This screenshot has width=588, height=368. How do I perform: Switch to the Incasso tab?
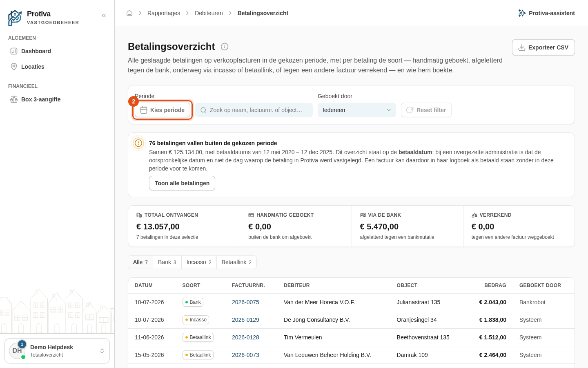[199, 262]
